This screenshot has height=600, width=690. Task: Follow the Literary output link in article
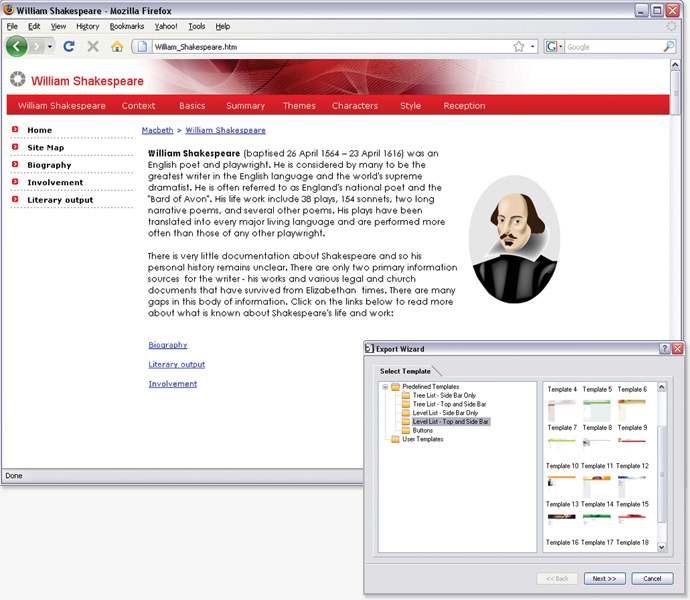pyautogui.click(x=177, y=365)
